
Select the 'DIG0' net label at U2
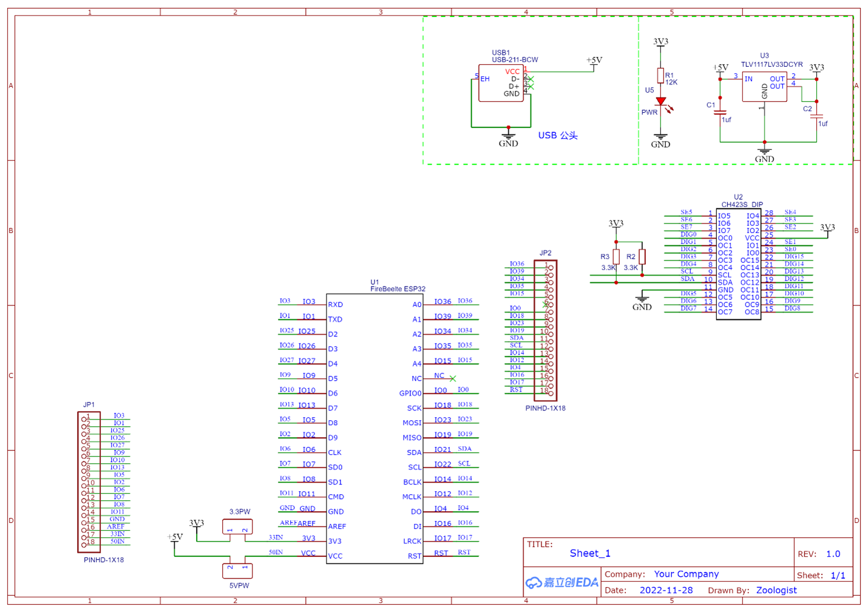(688, 234)
